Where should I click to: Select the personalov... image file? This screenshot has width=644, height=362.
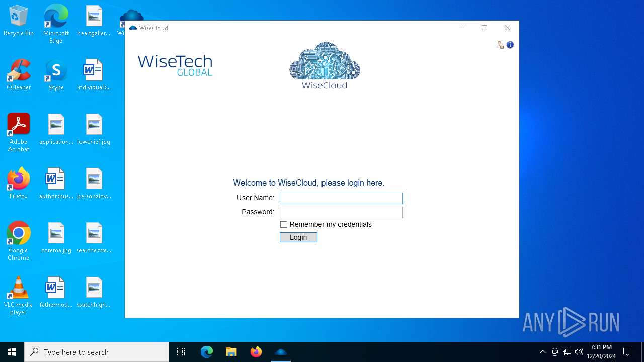[94, 184]
